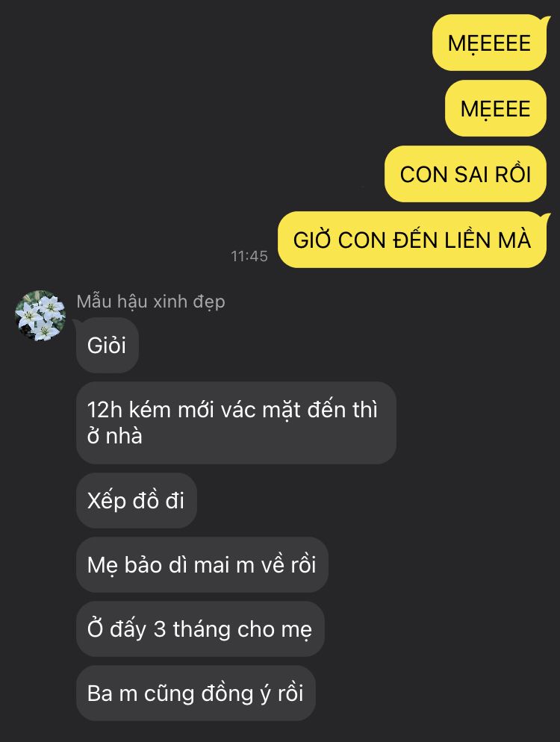The image size is (560, 742).
Task: Select the Xếp đồ đi message
Action: coord(137,501)
